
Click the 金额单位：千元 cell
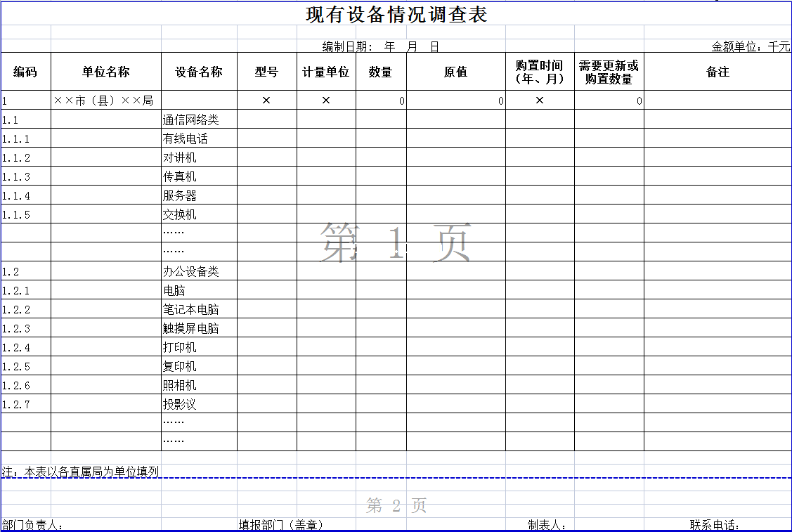pyautogui.click(x=751, y=47)
